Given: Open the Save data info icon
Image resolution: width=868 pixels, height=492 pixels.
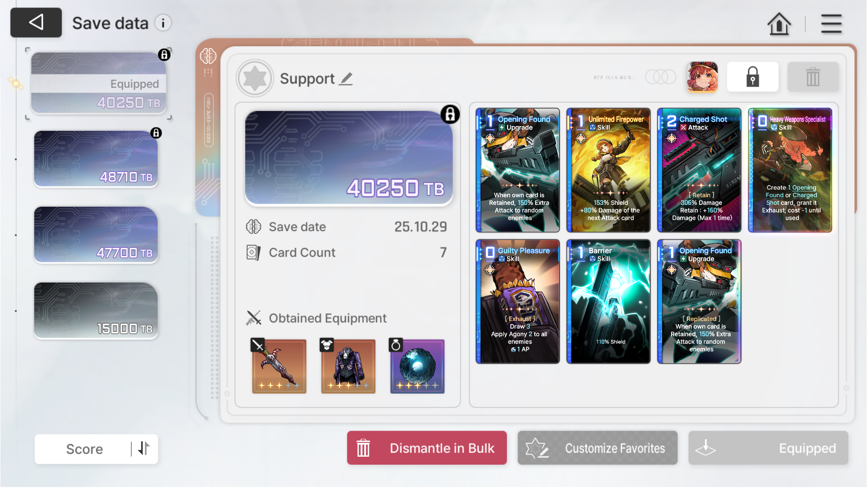Looking at the screenshot, I should (163, 23).
